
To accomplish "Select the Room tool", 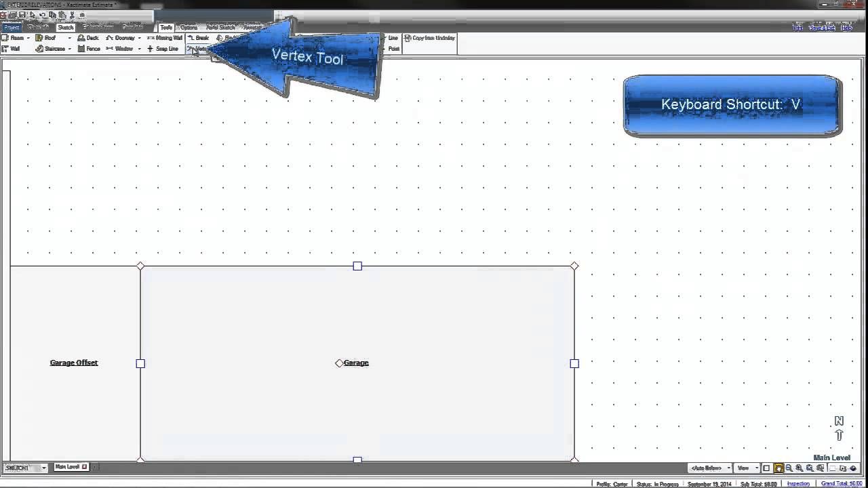I will pos(13,38).
